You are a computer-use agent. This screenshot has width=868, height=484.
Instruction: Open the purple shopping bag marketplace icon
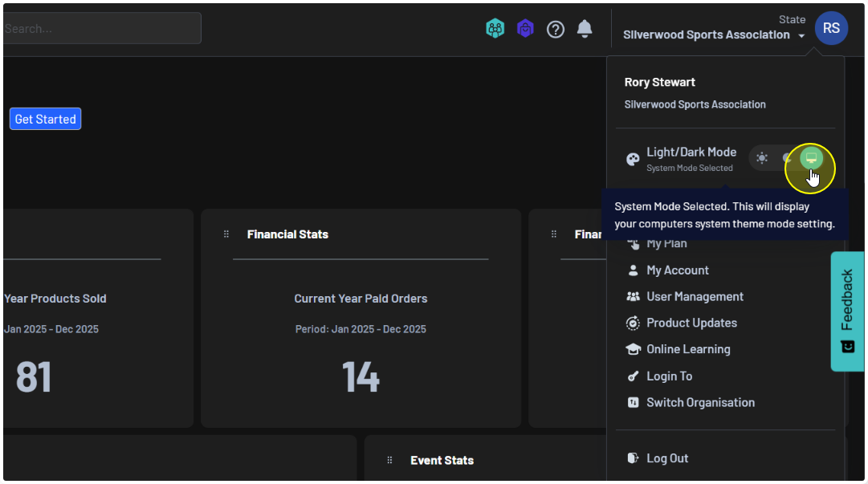(x=525, y=29)
